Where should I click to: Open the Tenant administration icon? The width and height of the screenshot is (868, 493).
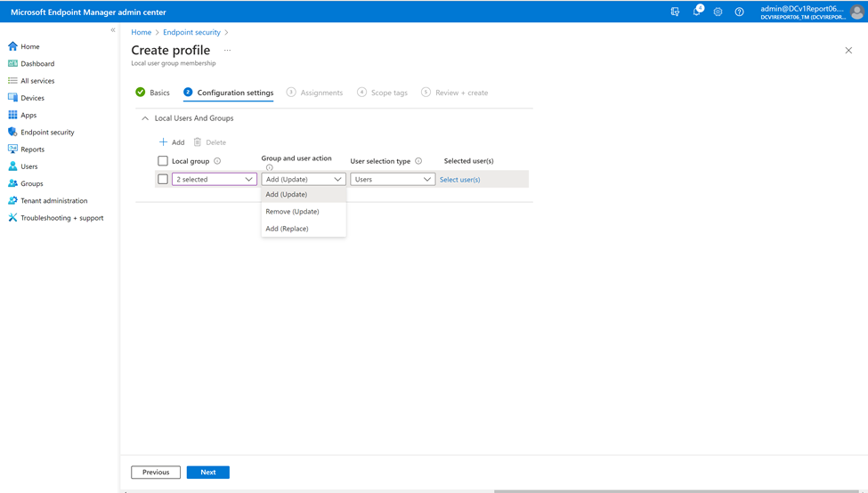click(12, 201)
